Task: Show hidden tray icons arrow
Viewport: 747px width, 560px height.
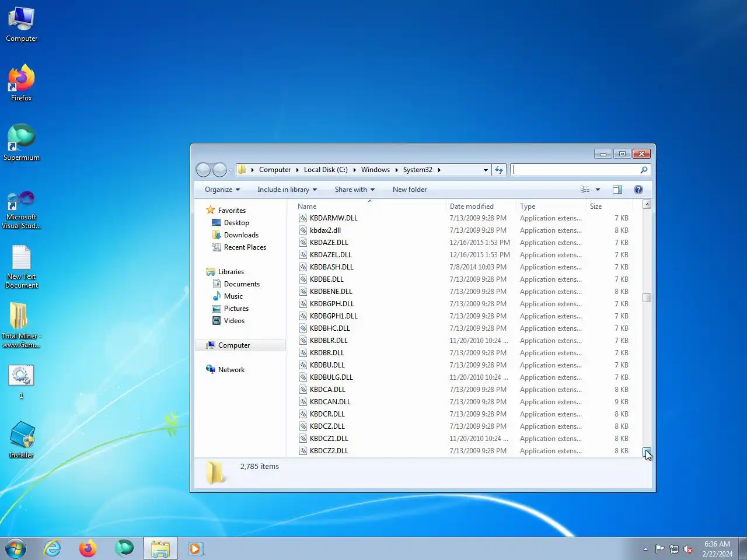Action: [x=645, y=549]
